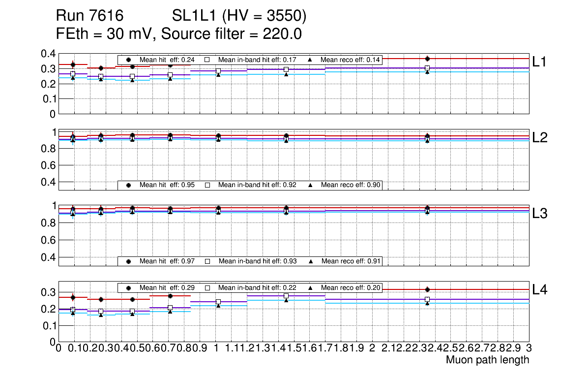Click the L2 panel label on the right

click(540, 138)
